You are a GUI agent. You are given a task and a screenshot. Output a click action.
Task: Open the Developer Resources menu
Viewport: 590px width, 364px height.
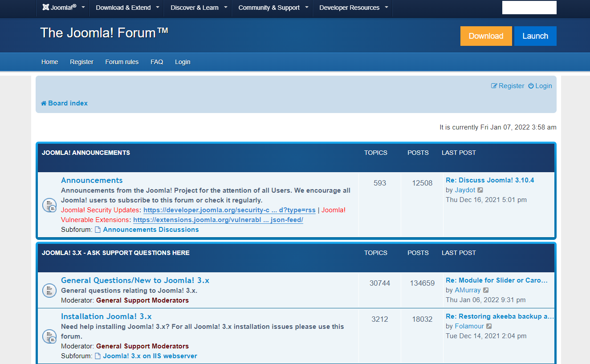click(x=350, y=8)
